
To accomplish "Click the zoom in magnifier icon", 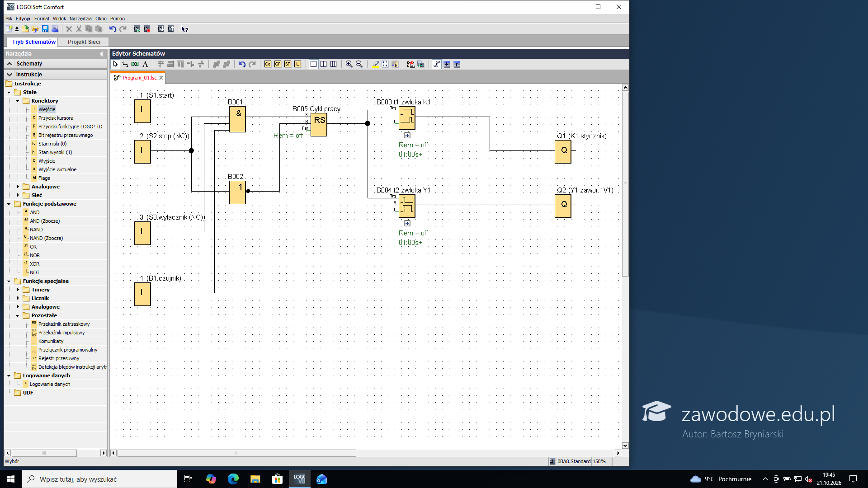I will click(x=349, y=64).
